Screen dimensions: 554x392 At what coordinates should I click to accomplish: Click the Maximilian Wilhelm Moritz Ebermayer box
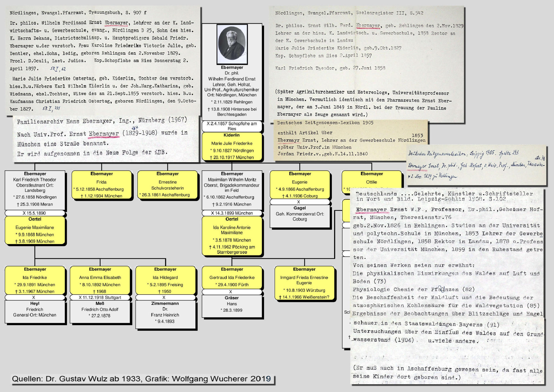(x=232, y=190)
